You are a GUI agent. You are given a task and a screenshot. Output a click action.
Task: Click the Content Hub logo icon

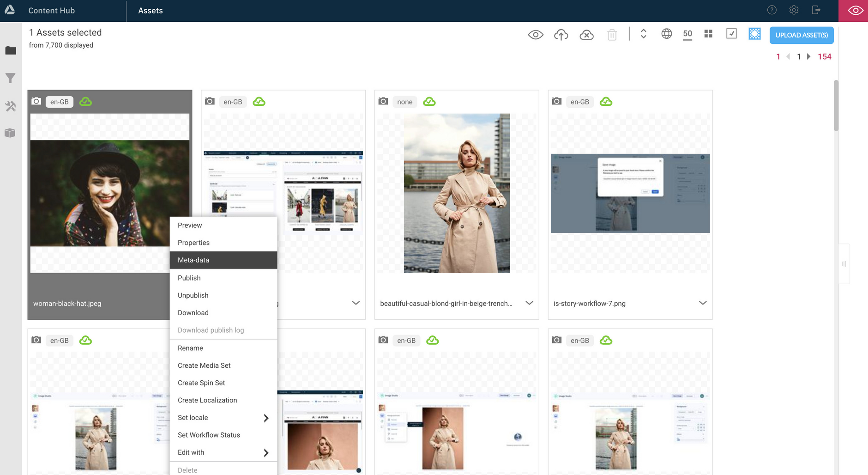(x=10, y=10)
